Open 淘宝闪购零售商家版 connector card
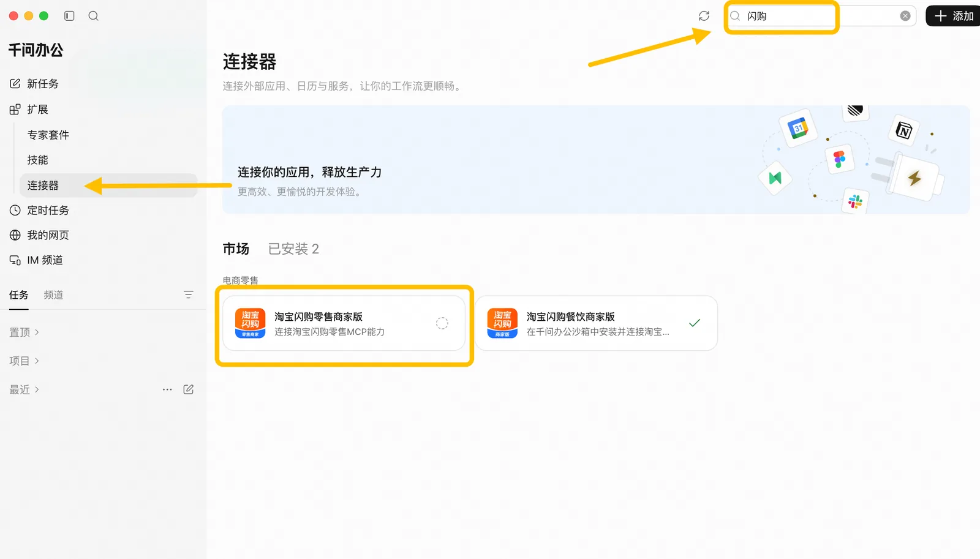The height and width of the screenshot is (559, 980). (344, 323)
